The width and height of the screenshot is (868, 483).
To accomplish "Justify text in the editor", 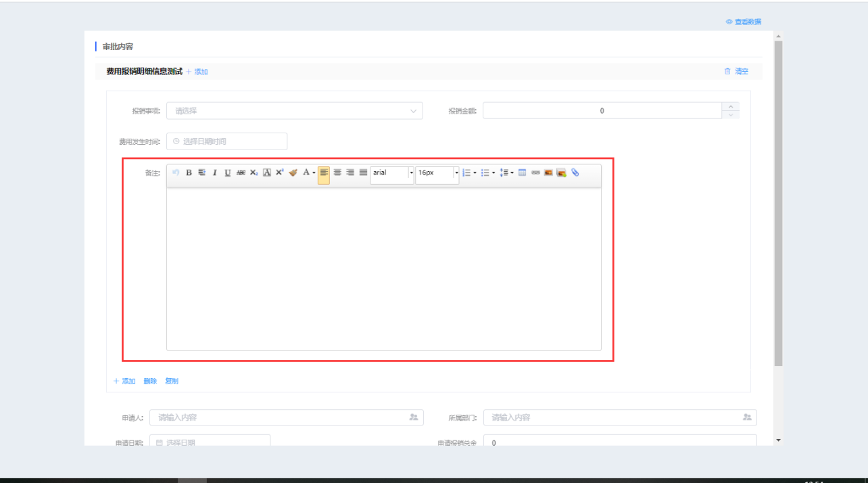I will point(363,172).
